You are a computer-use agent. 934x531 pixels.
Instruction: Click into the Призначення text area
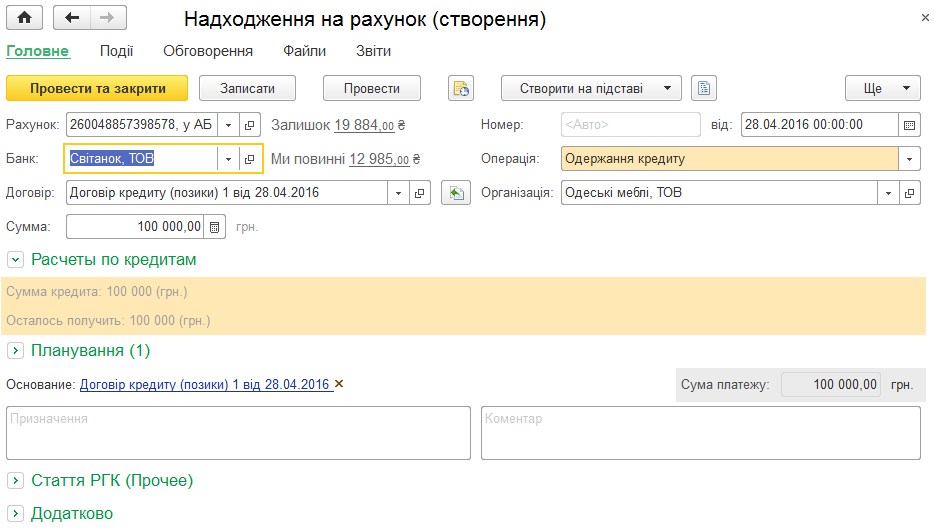(x=238, y=433)
